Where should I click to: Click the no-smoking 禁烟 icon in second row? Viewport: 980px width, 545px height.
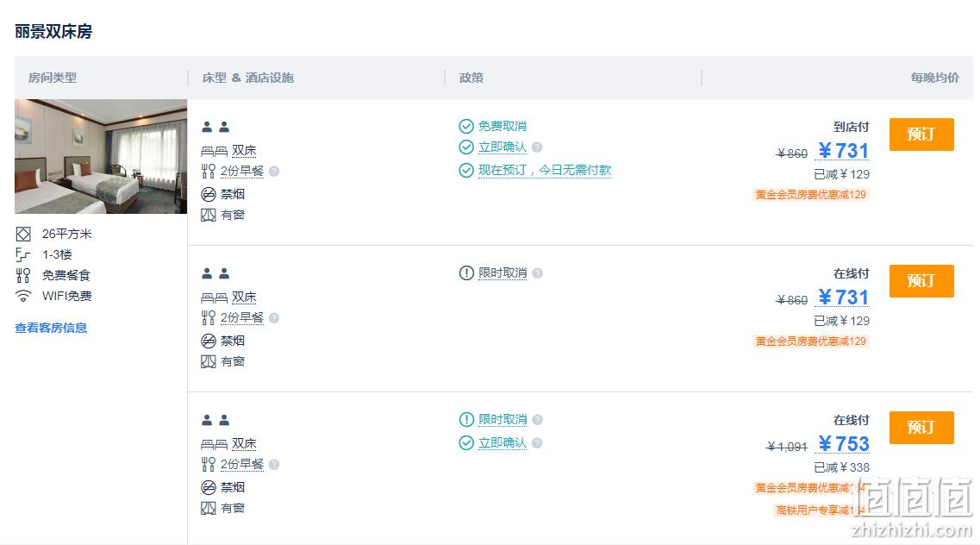[x=208, y=341]
